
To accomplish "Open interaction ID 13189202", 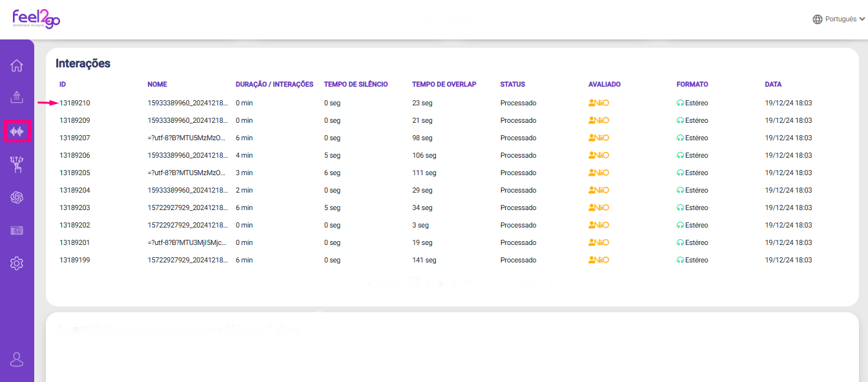I will coord(75,225).
